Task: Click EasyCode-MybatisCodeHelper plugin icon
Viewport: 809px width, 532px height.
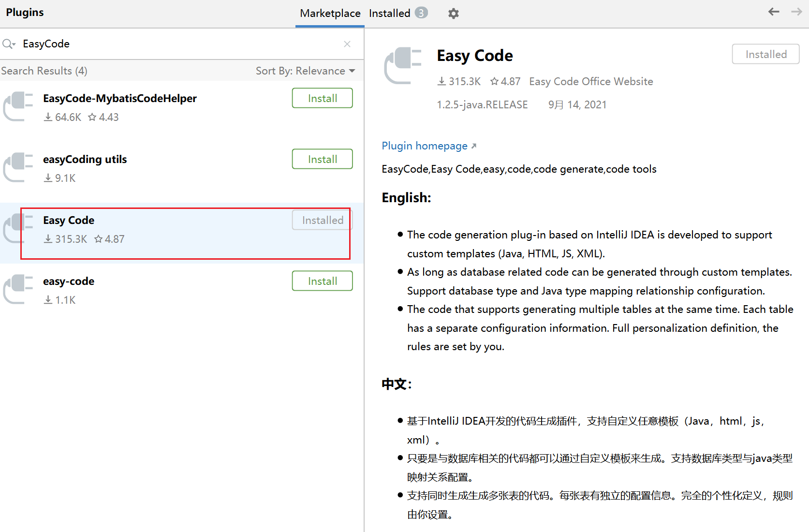Action: 18,106
